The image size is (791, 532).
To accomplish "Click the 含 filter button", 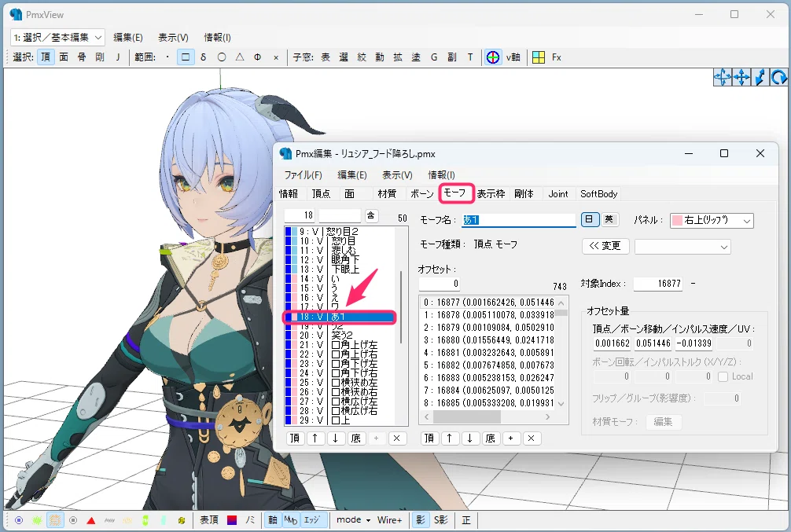I will [x=371, y=216].
